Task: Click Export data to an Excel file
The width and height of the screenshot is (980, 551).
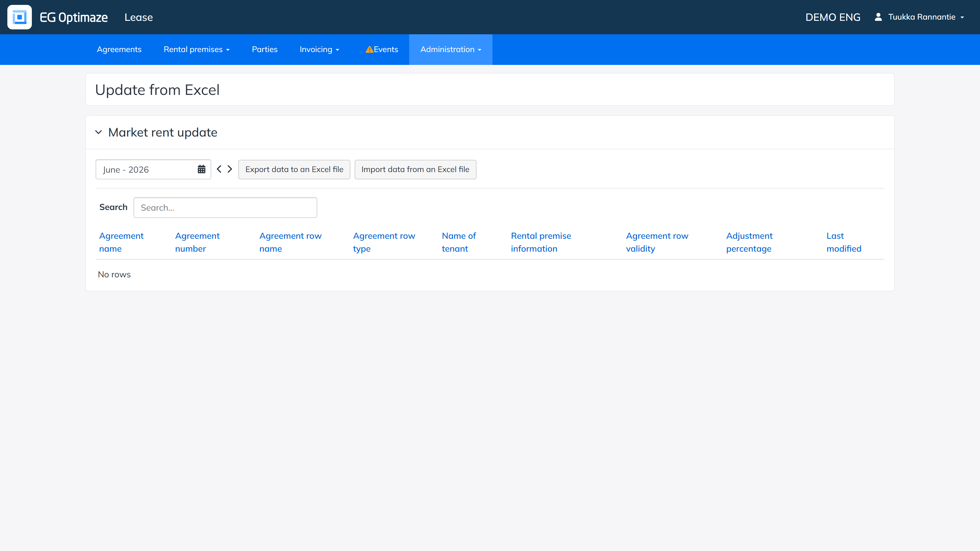Action: coord(294,169)
